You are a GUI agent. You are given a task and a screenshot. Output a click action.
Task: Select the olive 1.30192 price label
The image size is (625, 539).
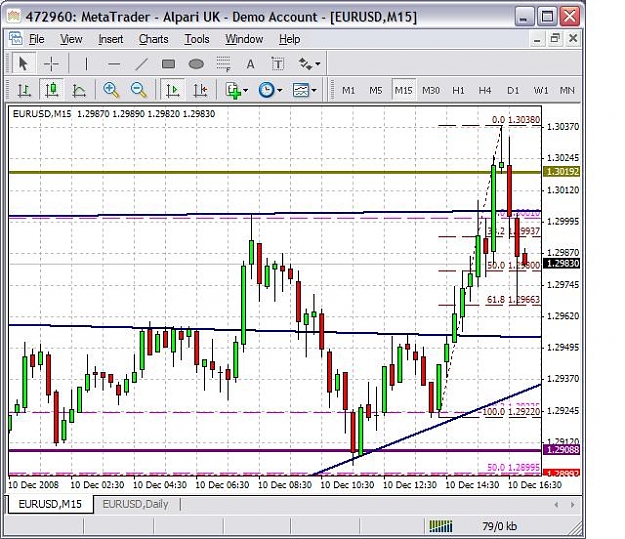click(x=562, y=171)
